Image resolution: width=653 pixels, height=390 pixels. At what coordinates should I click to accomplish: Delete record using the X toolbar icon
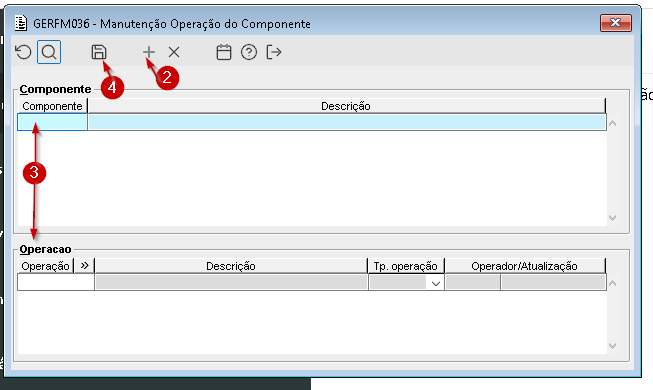click(x=174, y=52)
